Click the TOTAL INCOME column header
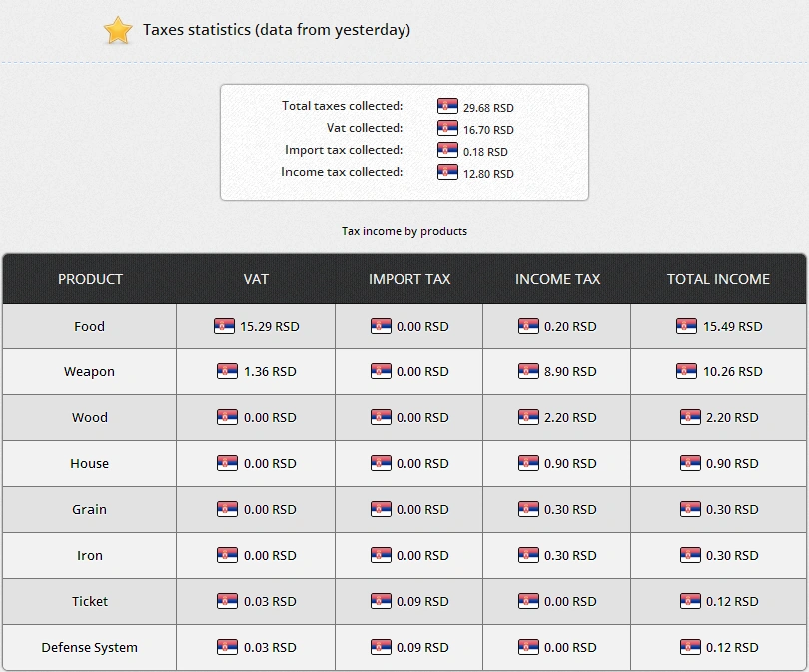 [718, 279]
